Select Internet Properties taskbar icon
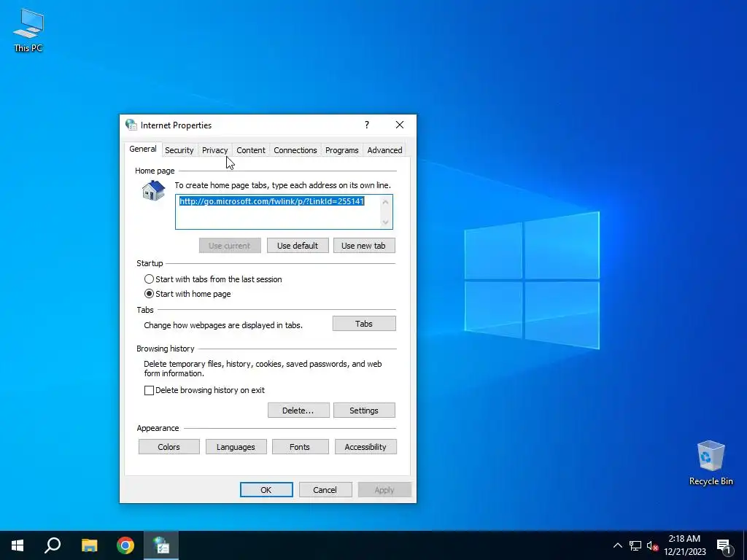The image size is (747, 560). tap(161, 545)
